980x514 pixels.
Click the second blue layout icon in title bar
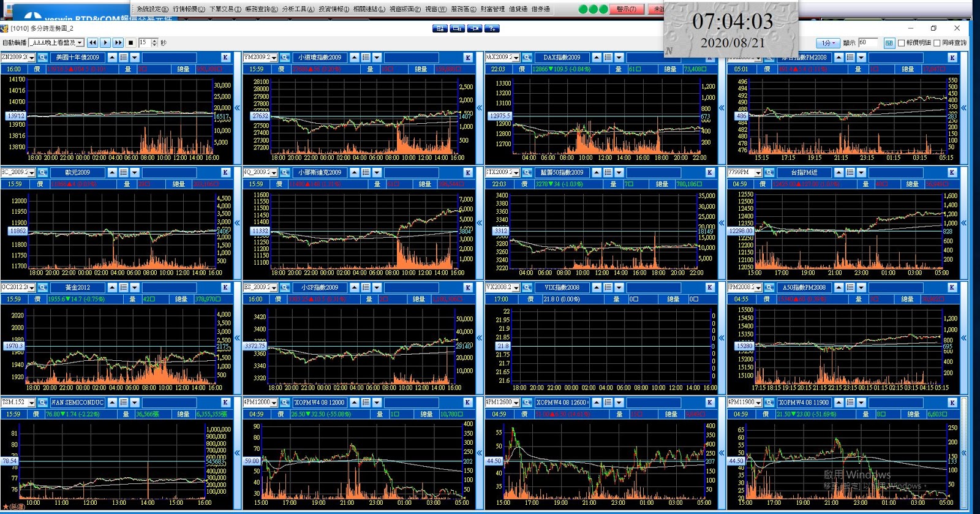tap(457, 28)
